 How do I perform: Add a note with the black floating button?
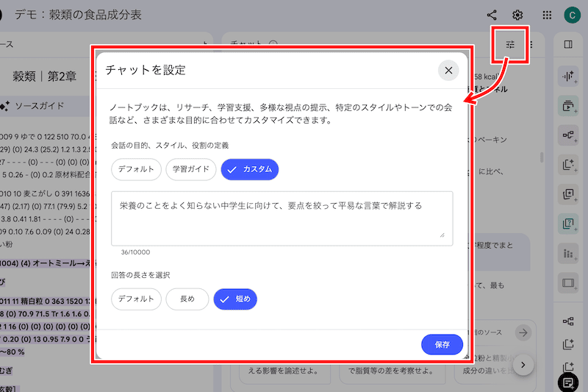(x=567, y=382)
